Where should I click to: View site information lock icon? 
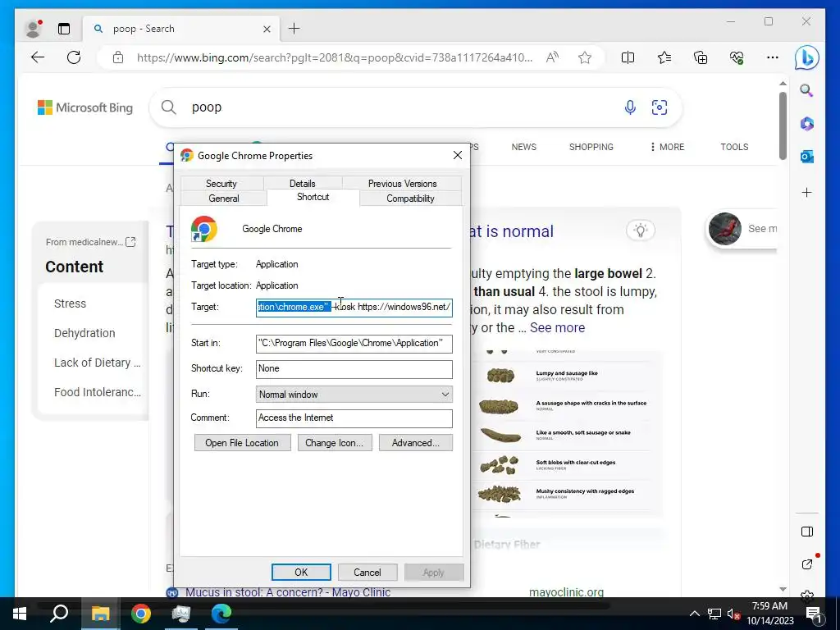pos(118,57)
